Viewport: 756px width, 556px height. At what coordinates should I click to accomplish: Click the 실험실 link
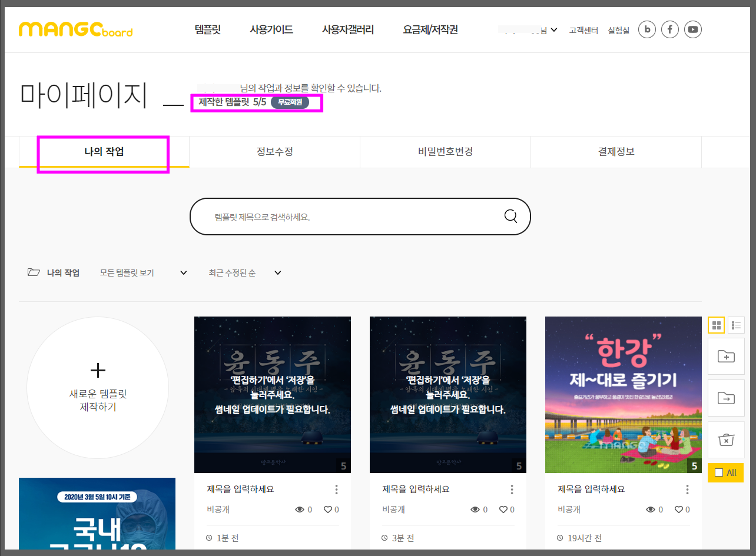click(x=619, y=30)
